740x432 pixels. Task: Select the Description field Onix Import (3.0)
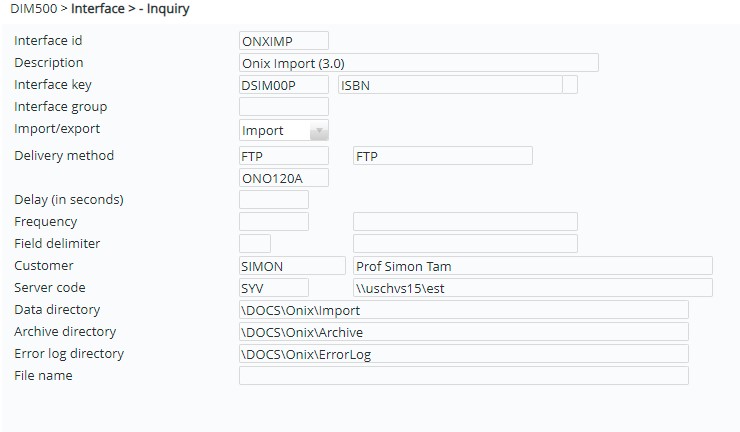419,63
